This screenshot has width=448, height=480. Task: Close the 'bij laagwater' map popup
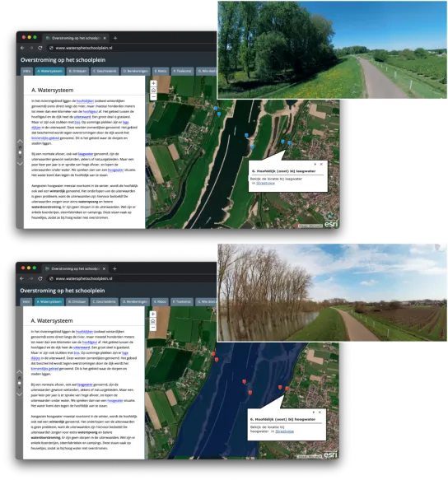(x=321, y=164)
